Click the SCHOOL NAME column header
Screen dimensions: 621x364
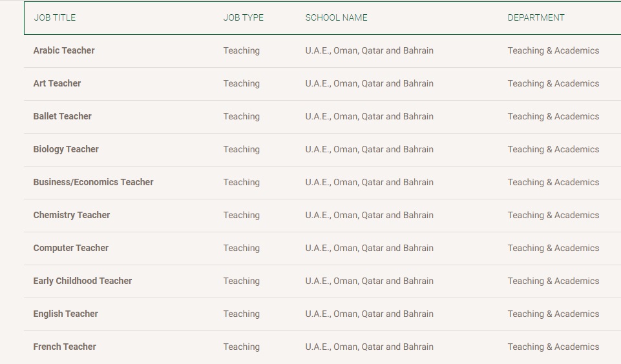[336, 18]
